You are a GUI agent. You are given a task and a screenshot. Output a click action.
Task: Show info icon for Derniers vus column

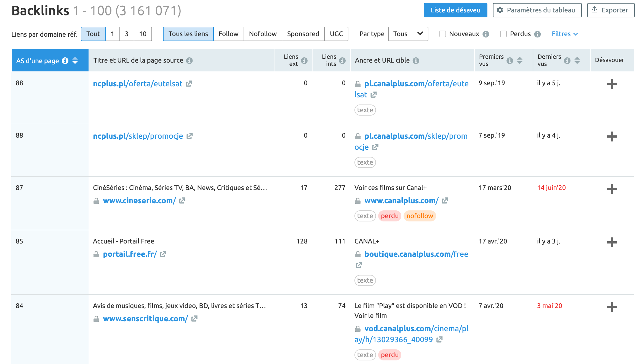point(567,60)
